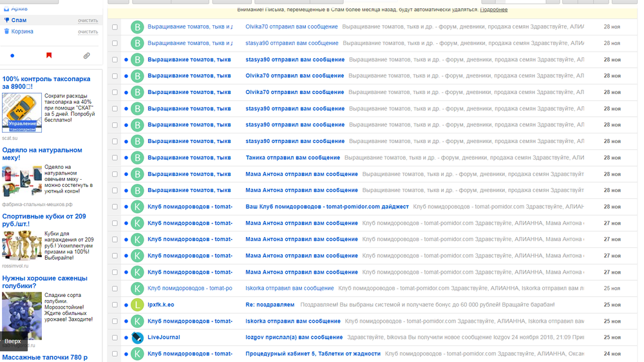Click the thumbs-down icon beside Спам
Viewport: 644px width, 362px height.
[6, 20]
